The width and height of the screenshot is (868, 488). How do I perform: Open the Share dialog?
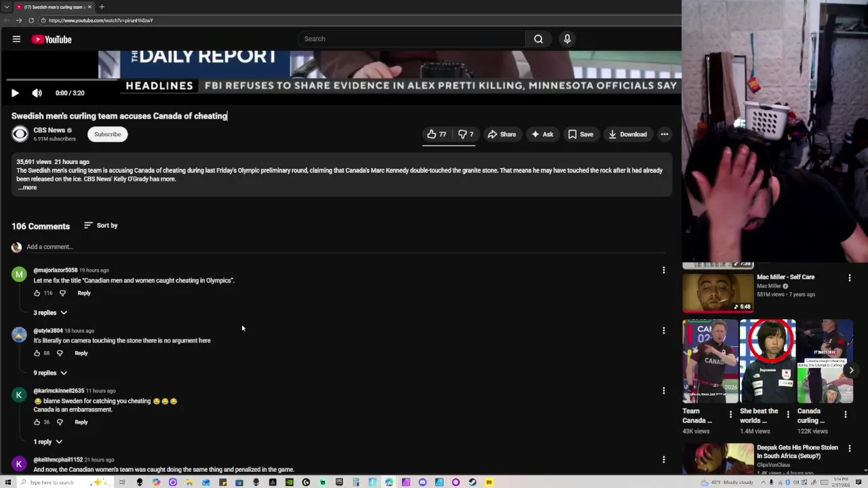(x=502, y=134)
